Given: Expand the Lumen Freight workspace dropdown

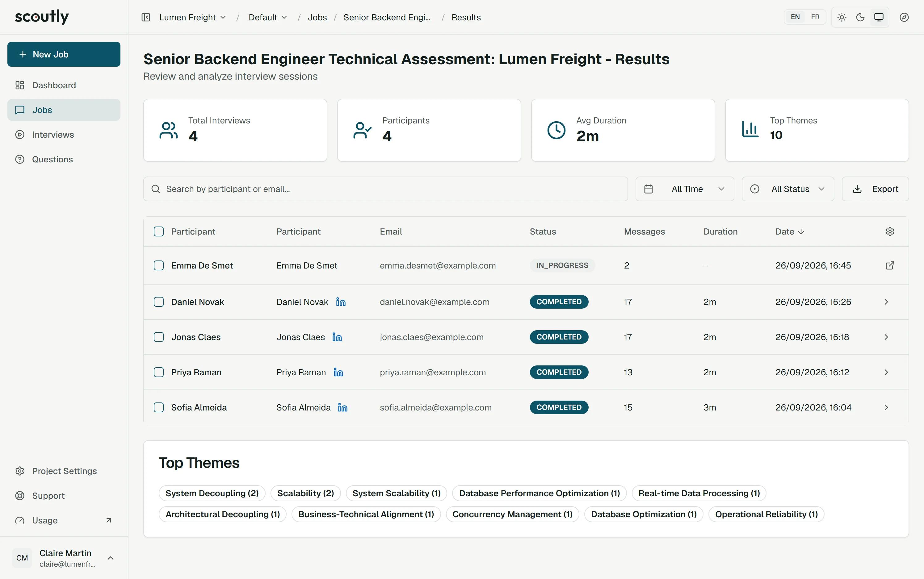Looking at the screenshot, I should click(193, 17).
